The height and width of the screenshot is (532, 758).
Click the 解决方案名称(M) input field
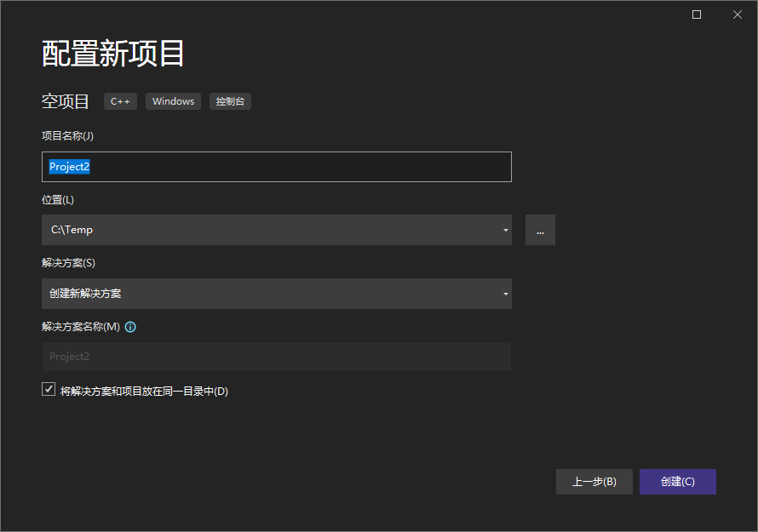276,356
